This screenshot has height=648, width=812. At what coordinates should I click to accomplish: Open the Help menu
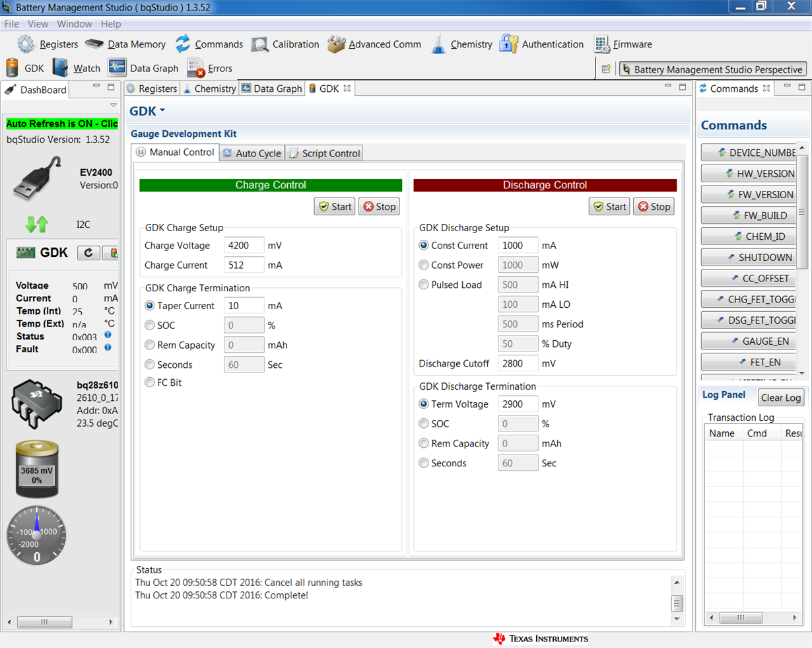[111, 24]
